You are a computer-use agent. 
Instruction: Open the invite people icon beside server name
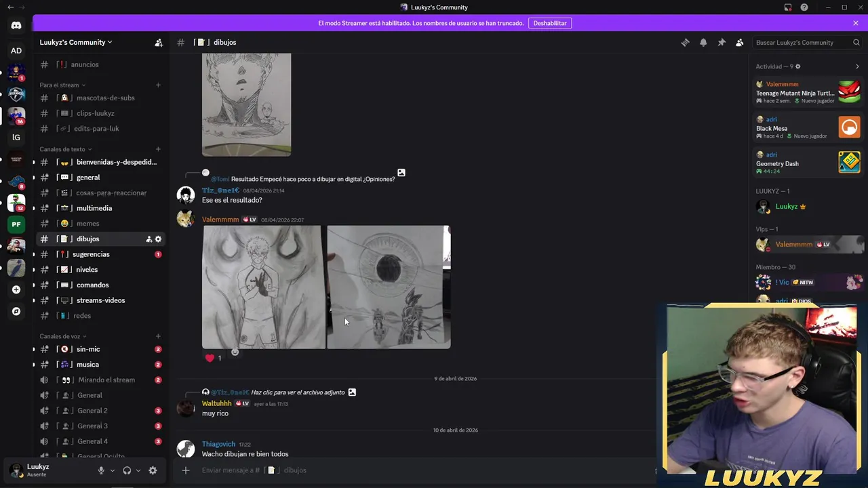coord(159,42)
